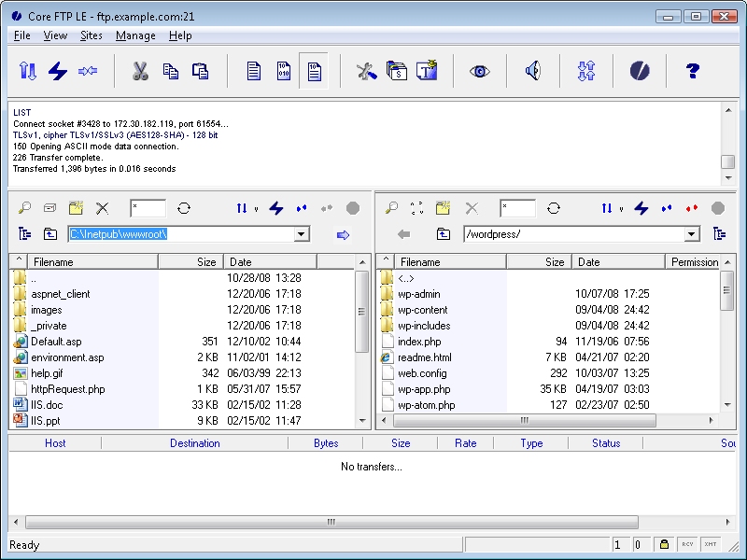Expand the local path C:\Inetpub\wwwroot dropdown

tap(302, 234)
